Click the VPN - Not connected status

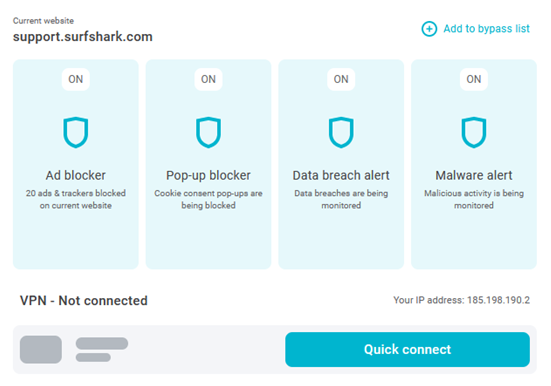tap(84, 301)
